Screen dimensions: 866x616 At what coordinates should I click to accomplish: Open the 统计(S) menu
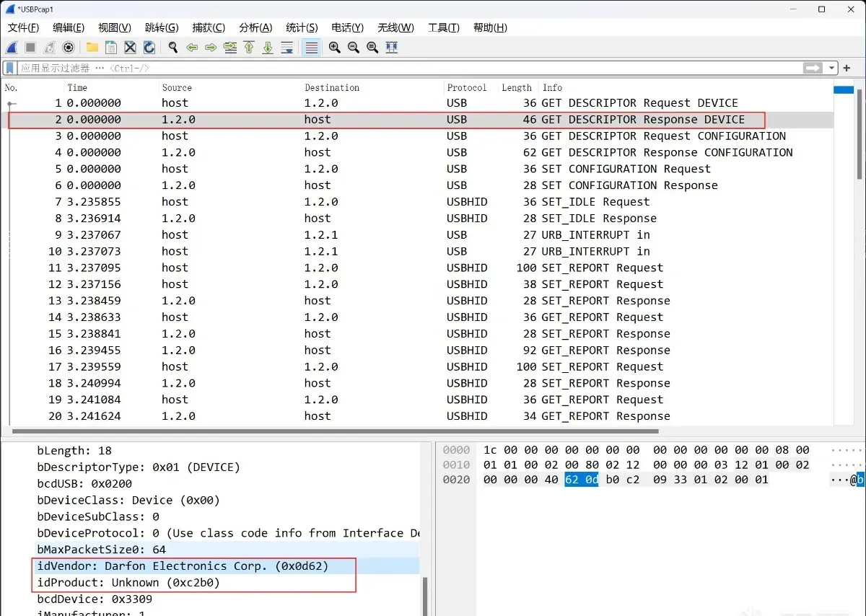pyautogui.click(x=302, y=27)
